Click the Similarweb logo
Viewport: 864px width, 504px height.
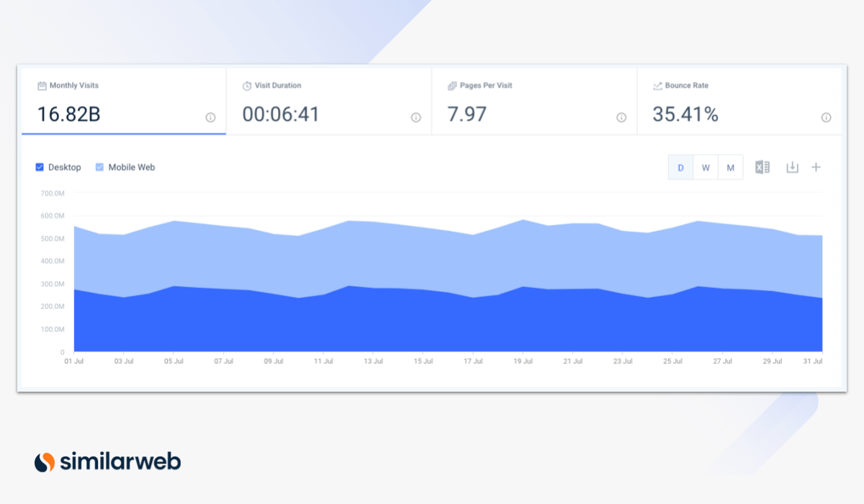pyautogui.click(x=108, y=462)
